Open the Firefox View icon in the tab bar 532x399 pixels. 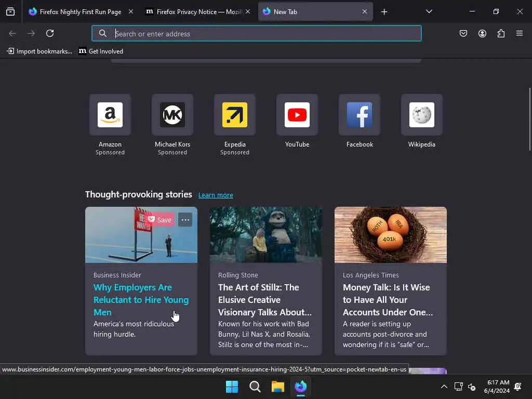(x=10, y=11)
